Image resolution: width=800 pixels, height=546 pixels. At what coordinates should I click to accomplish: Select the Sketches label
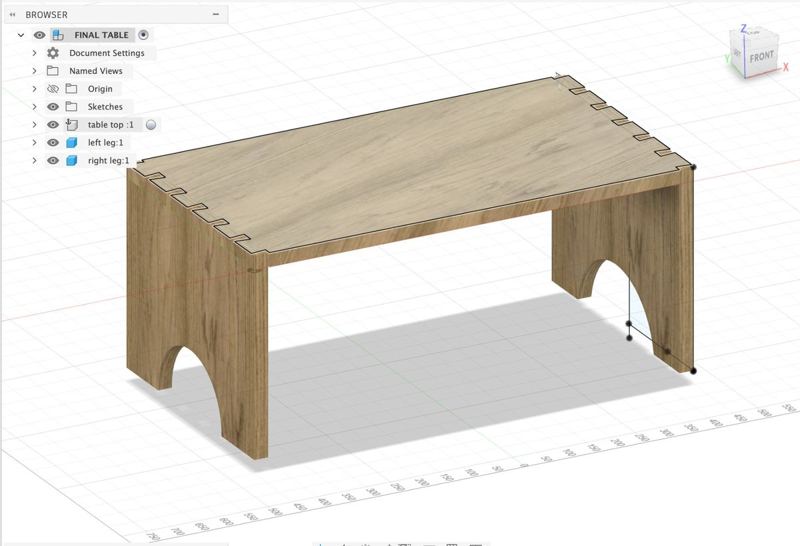105,107
